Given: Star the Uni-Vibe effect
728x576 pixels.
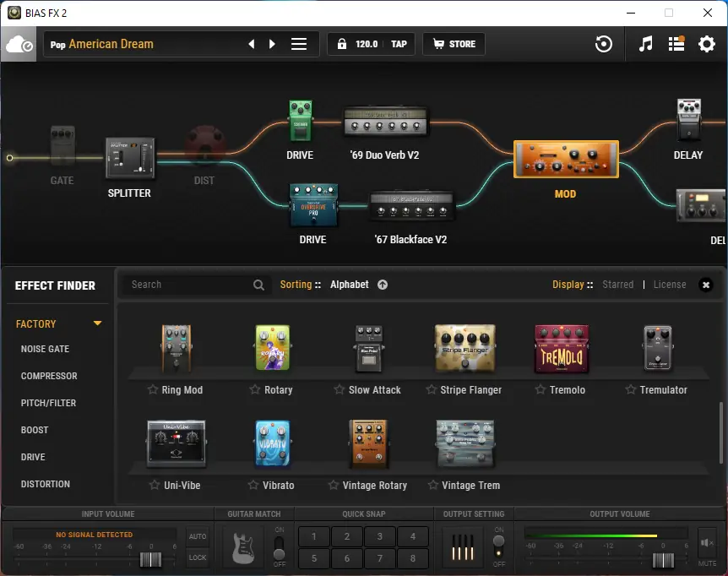Looking at the screenshot, I should click(155, 485).
